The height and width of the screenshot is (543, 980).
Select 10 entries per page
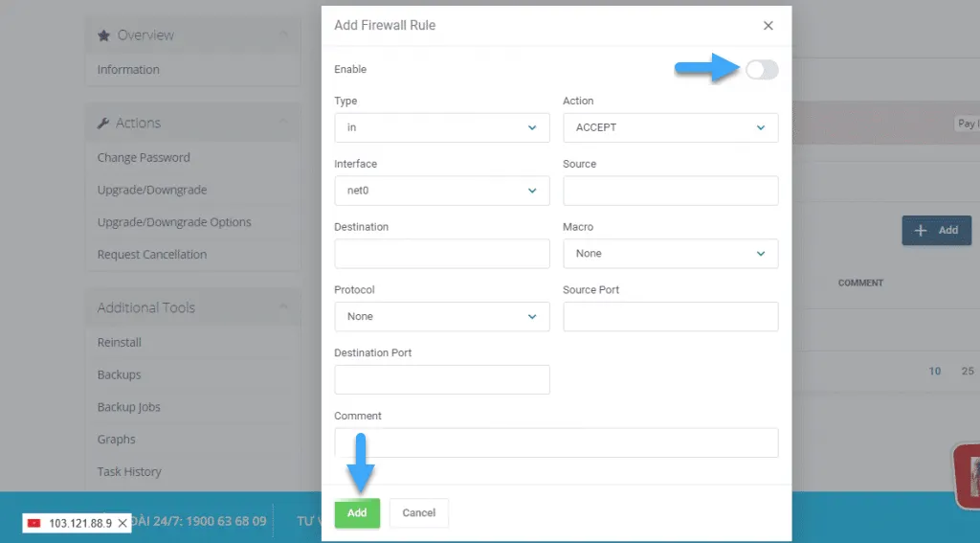(935, 371)
